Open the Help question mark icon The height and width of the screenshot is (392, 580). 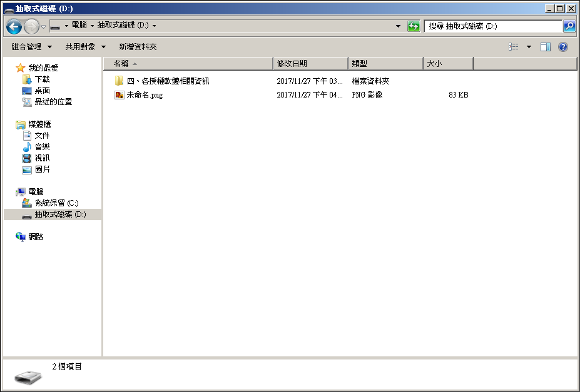[562, 47]
